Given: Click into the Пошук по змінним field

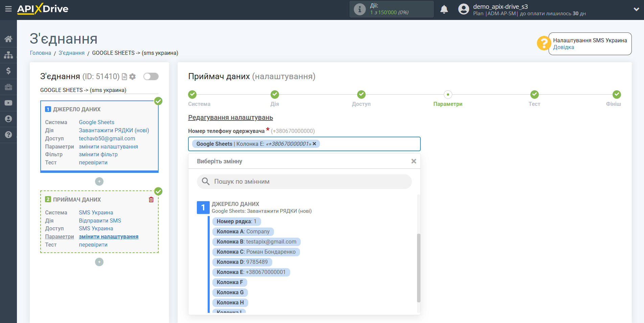Looking at the screenshot, I should (304, 182).
